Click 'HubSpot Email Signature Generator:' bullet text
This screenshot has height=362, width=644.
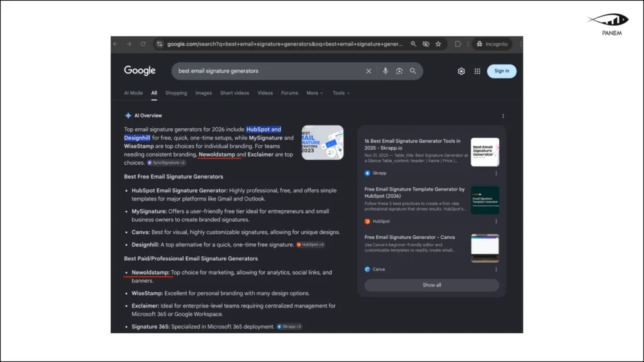(x=179, y=190)
